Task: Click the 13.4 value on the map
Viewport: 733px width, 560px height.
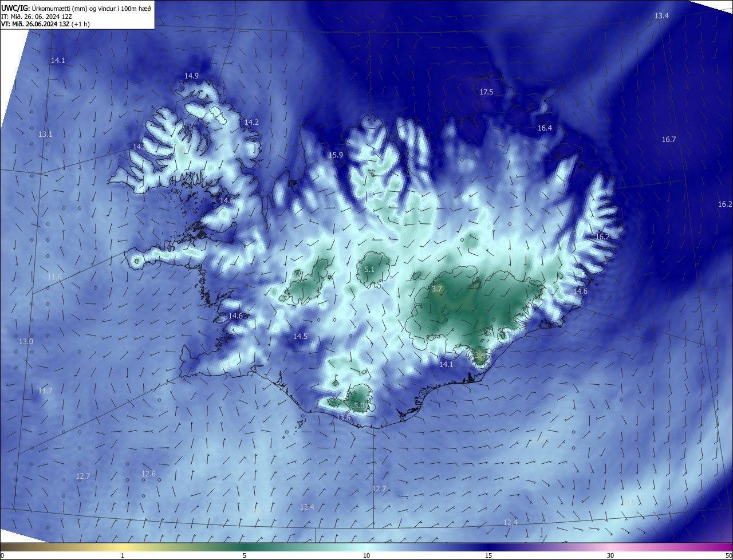Action: point(661,16)
